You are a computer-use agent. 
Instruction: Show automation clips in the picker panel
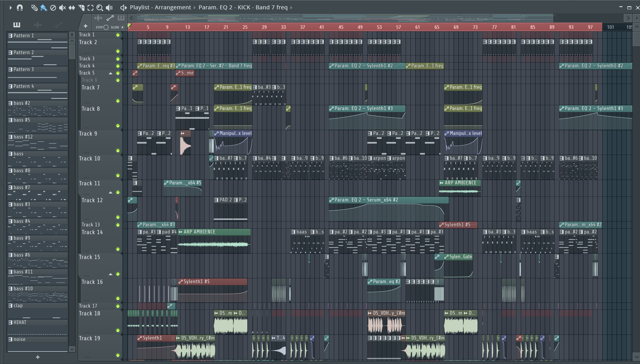[59, 24]
